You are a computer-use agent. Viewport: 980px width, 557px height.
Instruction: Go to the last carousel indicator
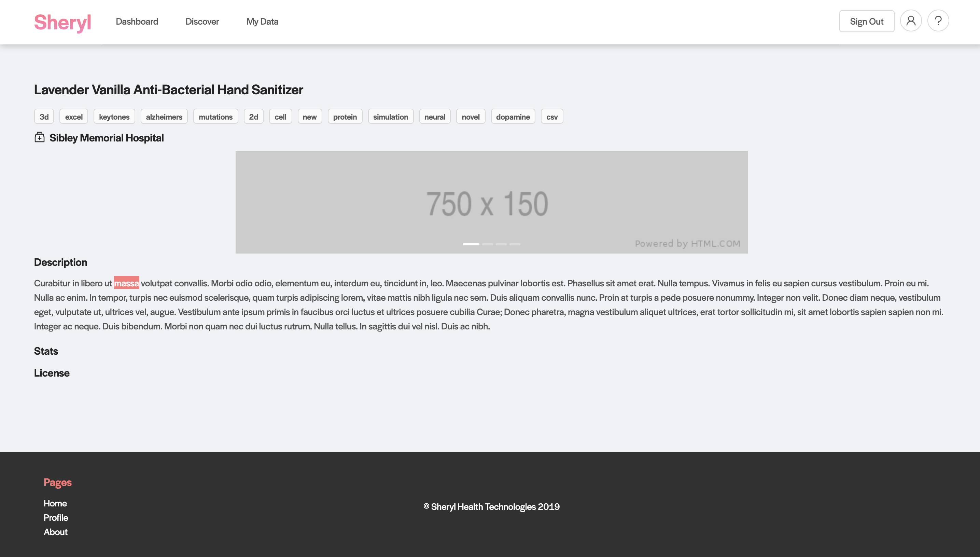[x=515, y=244]
